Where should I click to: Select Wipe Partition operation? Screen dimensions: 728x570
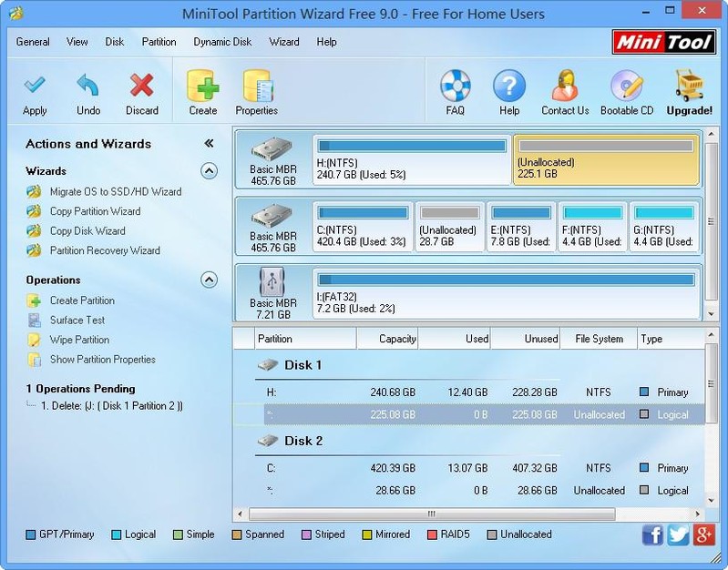coord(79,340)
